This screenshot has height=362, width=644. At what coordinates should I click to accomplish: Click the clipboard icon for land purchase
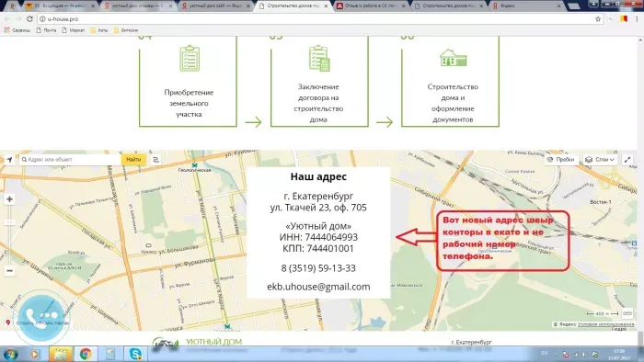pos(190,58)
